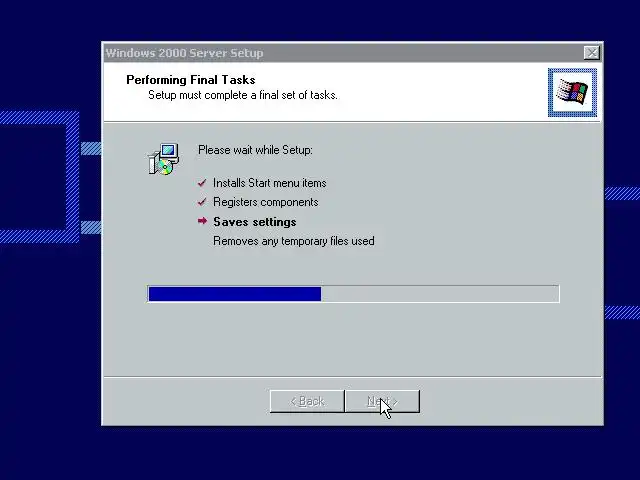Click the setup progress bar

point(353,294)
